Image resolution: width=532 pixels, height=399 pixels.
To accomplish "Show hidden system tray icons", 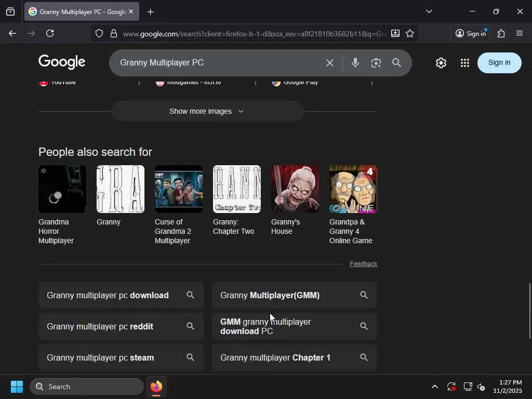I will [435, 387].
